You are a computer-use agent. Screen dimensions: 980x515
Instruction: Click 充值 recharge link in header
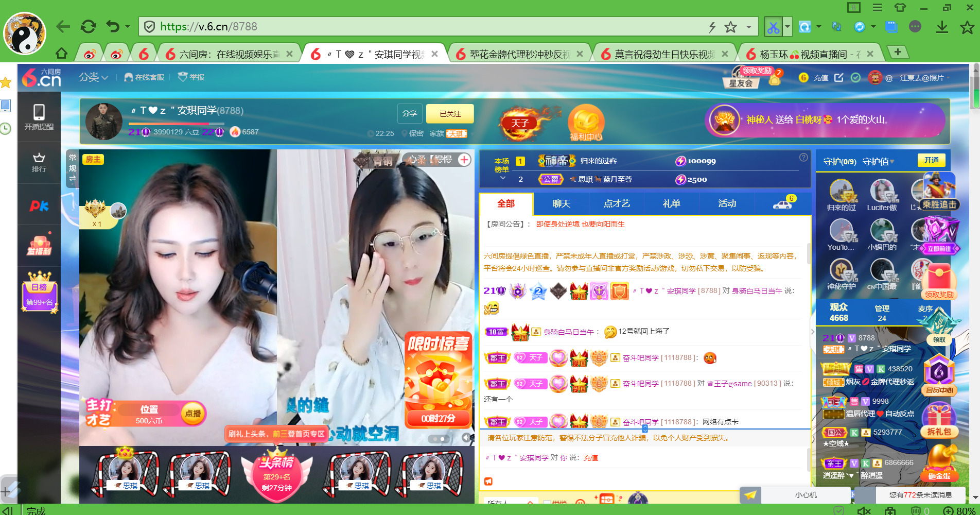coord(820,78)
